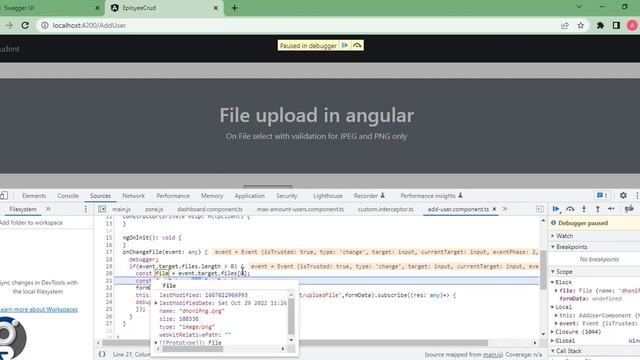This screenshot has height=360, width=640.
Task: Click Learn more about Workspaces link
Action: pos(39,309)
